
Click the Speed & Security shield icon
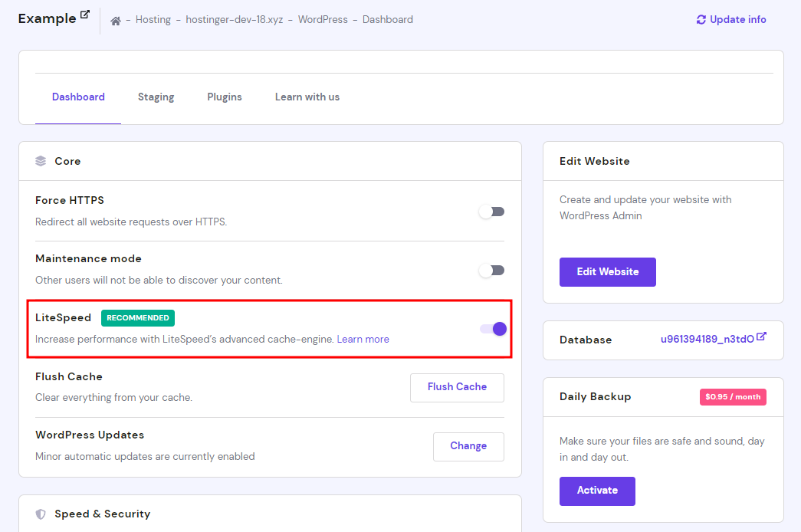[x=41, y=514]
